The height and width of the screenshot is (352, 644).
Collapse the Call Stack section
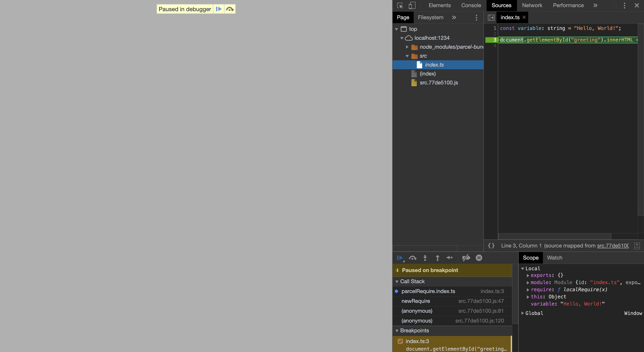pyautogui.click(x=397, y=281)
